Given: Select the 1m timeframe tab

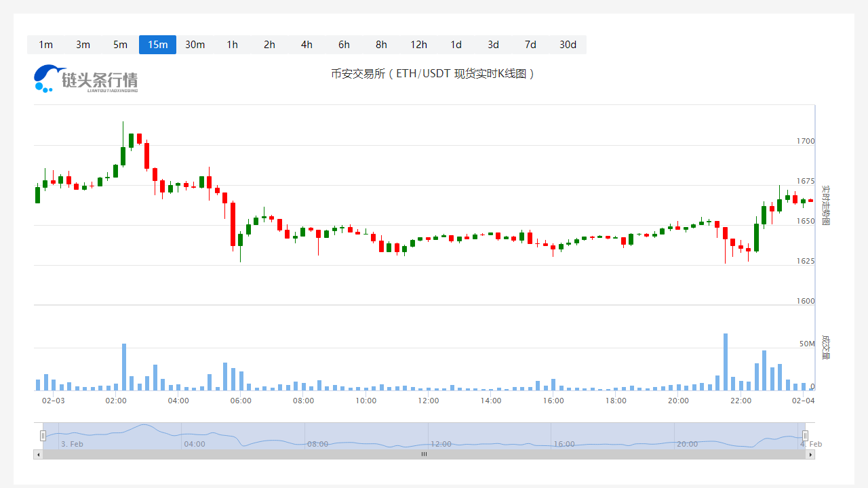Looking at the screenshot, I should (x=45, y=45).
